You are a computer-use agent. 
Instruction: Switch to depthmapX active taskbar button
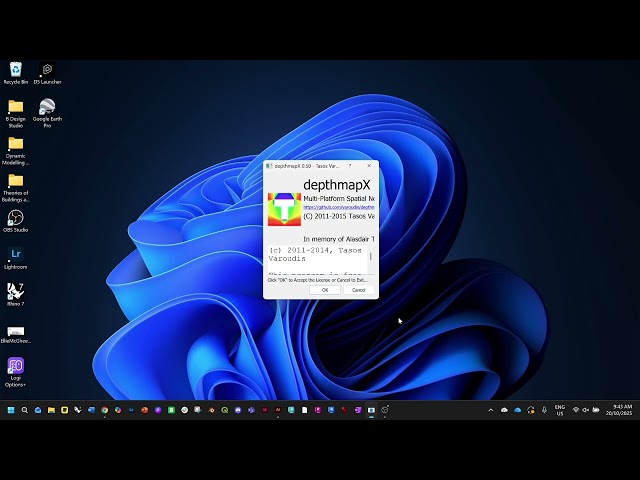pyautogui.click(x=371, y=410)
